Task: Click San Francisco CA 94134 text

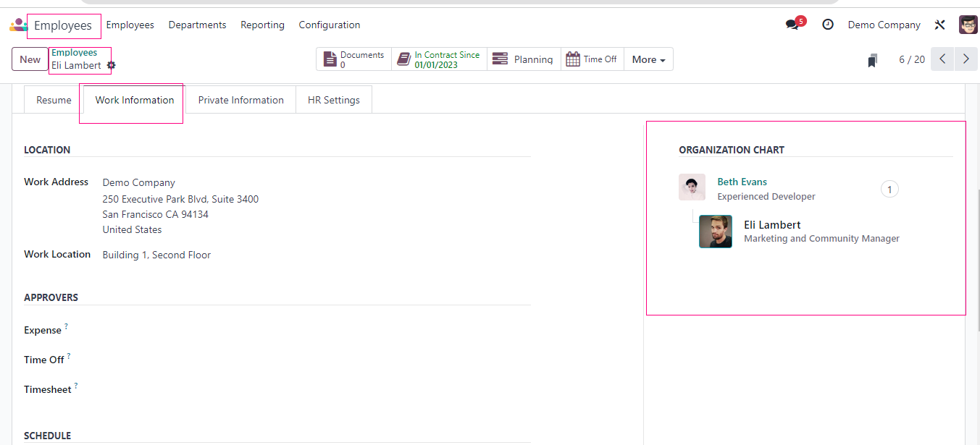Action: coord(156,214)
